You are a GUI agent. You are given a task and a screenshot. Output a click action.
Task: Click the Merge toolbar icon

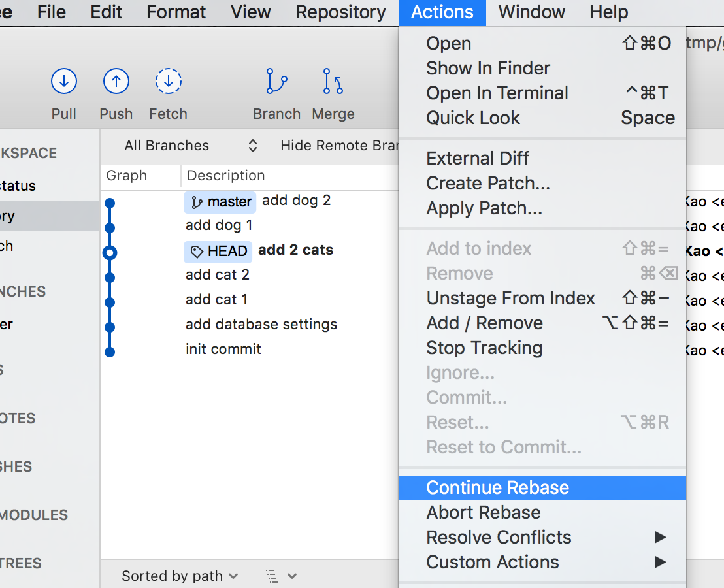click(x=333, y=82)
